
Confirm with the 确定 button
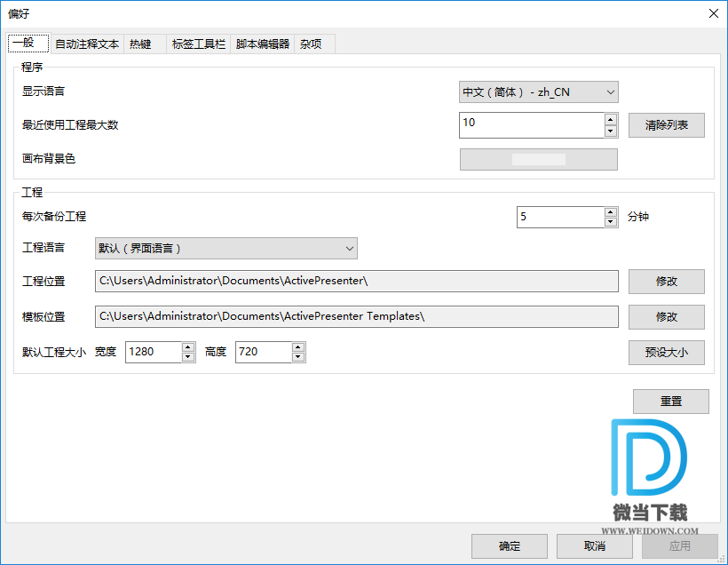(510, 546)
